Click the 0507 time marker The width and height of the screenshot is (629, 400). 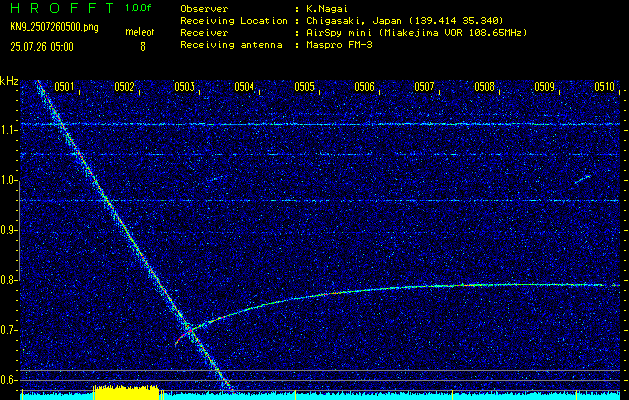[x=424, y=87]
